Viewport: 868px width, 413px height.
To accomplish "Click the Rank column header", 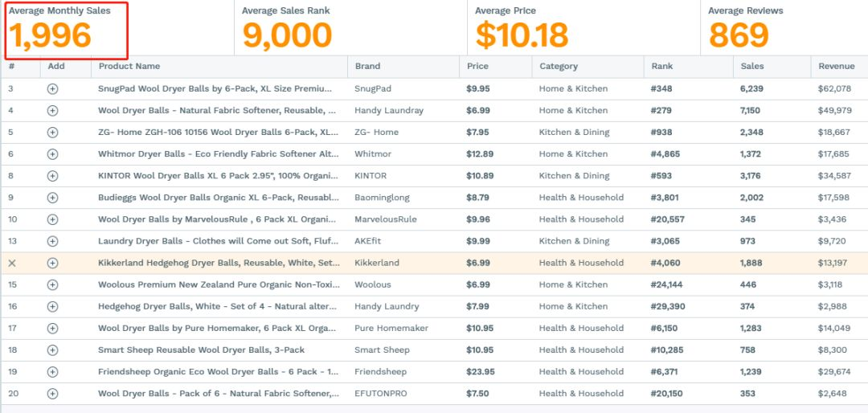I will coord(662,66).
